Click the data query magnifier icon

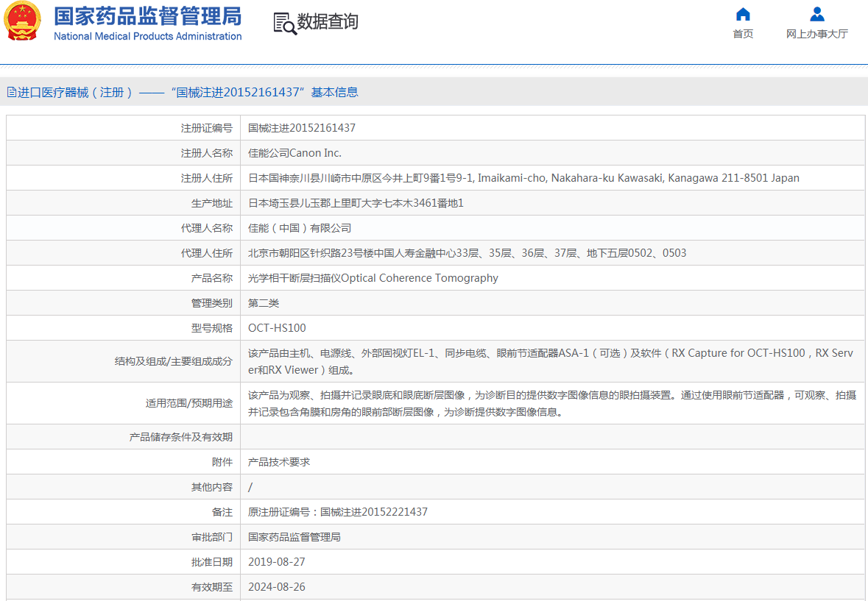pyautogui.click(x=285, y=24)
